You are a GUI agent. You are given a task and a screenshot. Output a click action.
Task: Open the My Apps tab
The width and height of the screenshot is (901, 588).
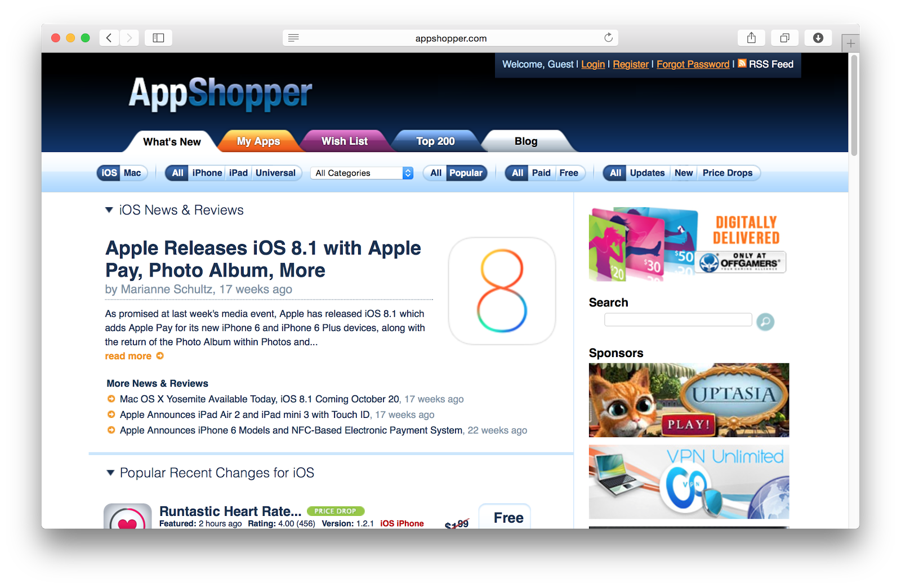pos(258,141)
